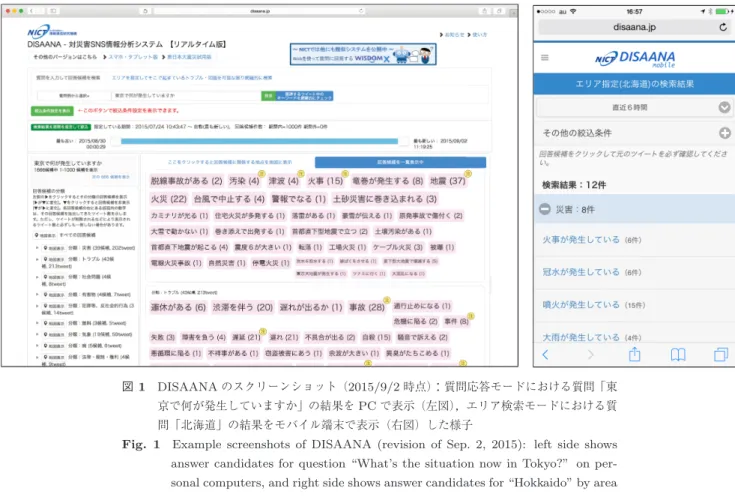This screenshot has width=735, height=497.
Task: Click the desktop Safari share button
Action: (x=484, y=11)
